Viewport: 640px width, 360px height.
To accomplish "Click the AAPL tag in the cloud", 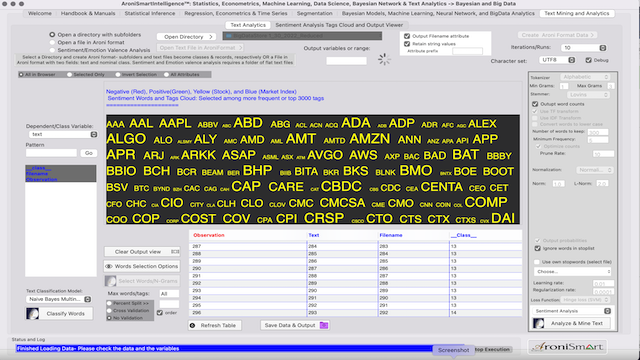I will [175, 123].
